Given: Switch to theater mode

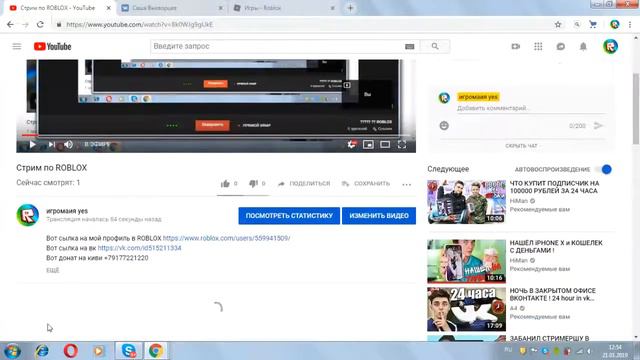Looking at the screenshot, I should tap(385, 144).
